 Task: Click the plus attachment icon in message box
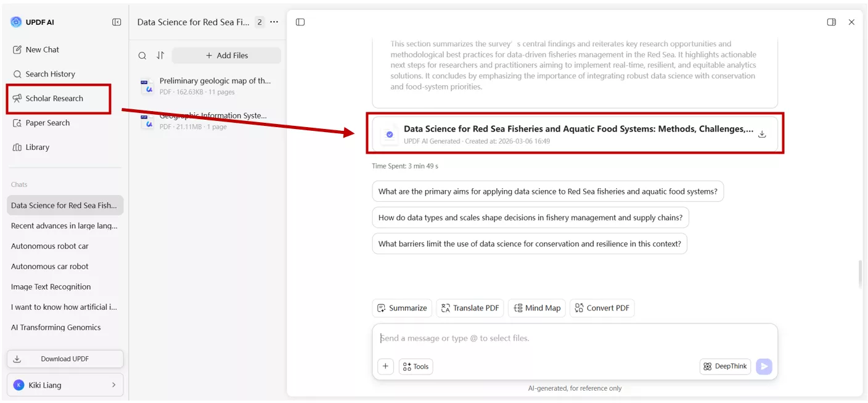click(x=385, y=367)
